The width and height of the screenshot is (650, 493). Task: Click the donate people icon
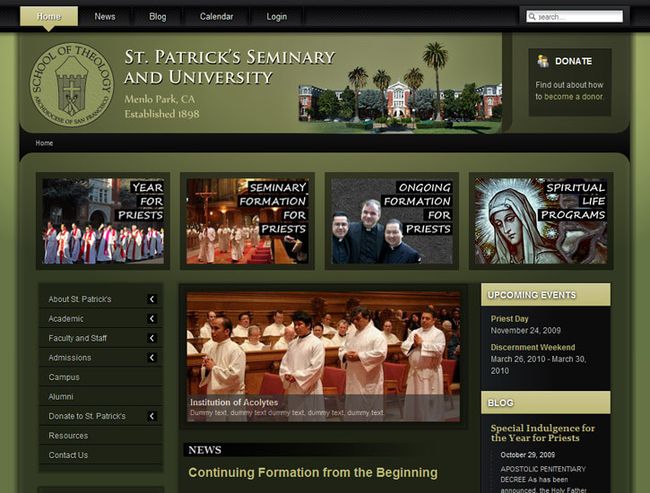pos(543,61)
